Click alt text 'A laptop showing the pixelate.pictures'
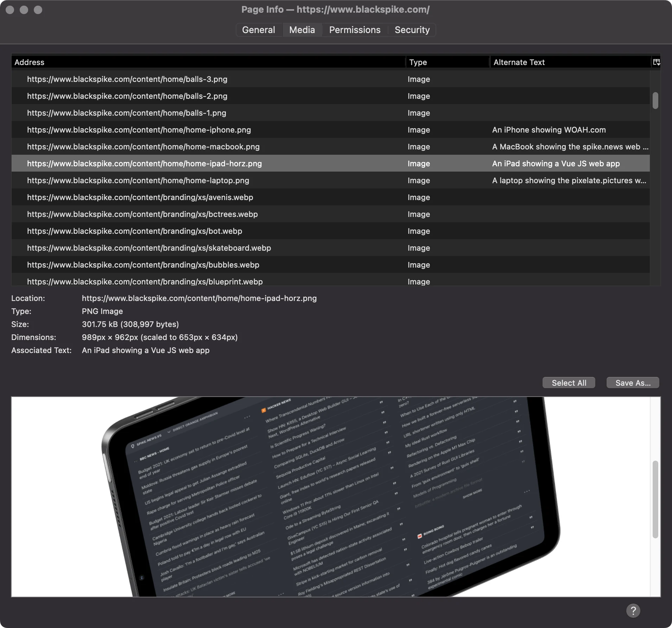 coord(569,180)
